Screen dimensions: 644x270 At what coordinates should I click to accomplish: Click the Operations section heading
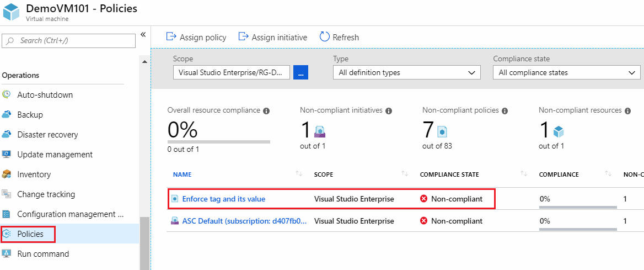(20, 75)
